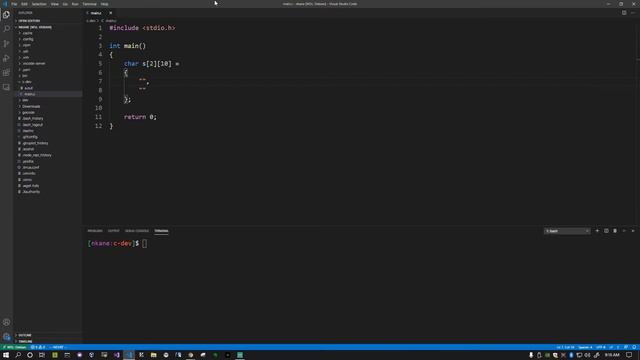Click errors and warnings count in status bar
Viewport: 640px width, 360px height.
click(x=38, y=347)
